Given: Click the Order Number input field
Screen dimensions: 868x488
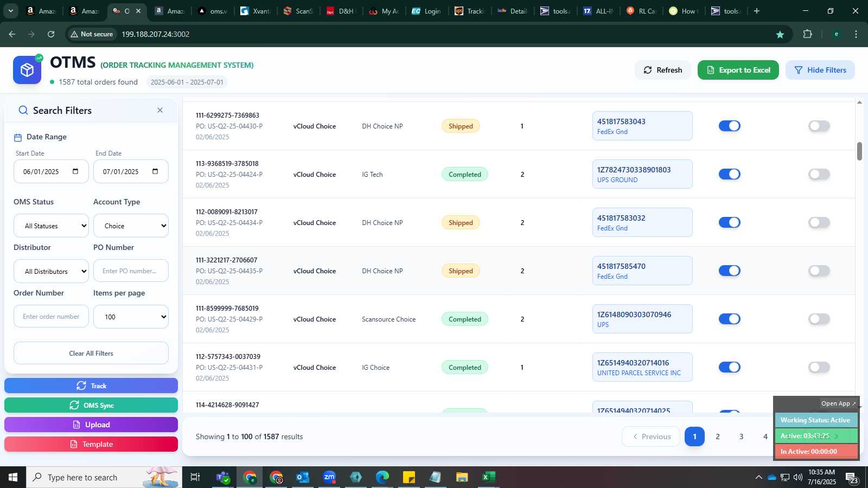Looking at the screenshot, I should coord(51,316).
